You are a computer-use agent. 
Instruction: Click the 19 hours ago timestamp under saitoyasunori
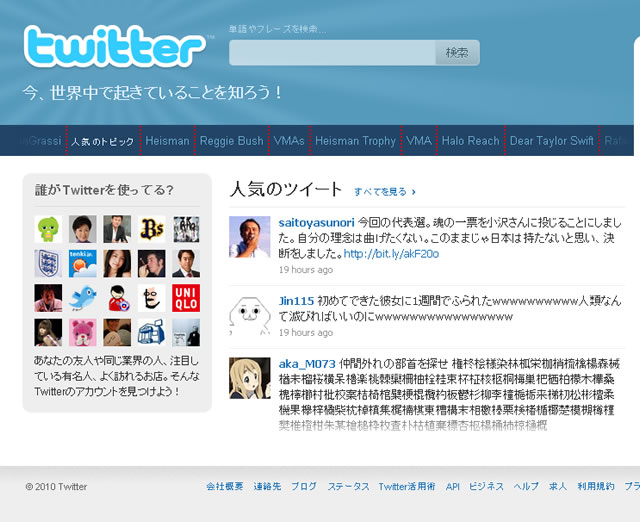[306, 270]
